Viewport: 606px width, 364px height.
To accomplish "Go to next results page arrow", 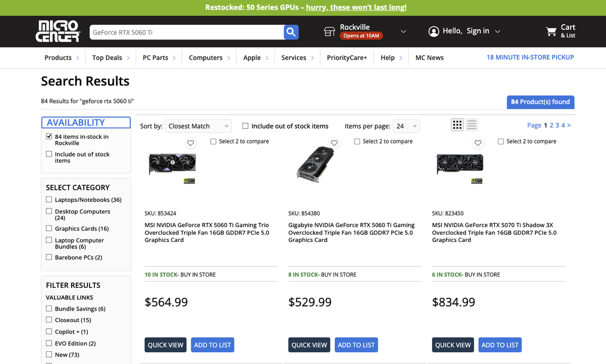I will pyautogui.click(x=569, y=125).
